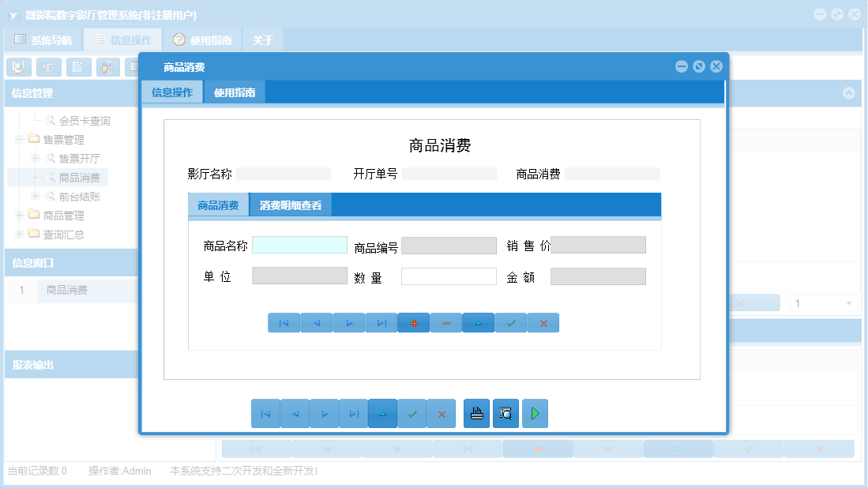The width and height of the screenshot is (868, 488).
Task: Cancel entry with the red X icon
Action: [x=543, y=322]
